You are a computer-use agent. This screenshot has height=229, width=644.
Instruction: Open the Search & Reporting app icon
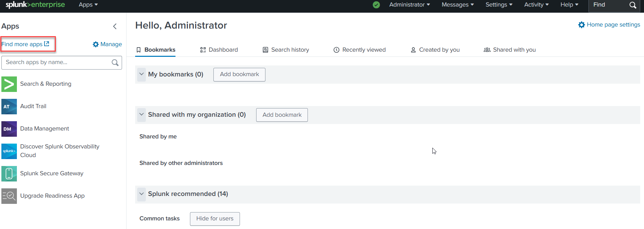(x=9, y=84)
